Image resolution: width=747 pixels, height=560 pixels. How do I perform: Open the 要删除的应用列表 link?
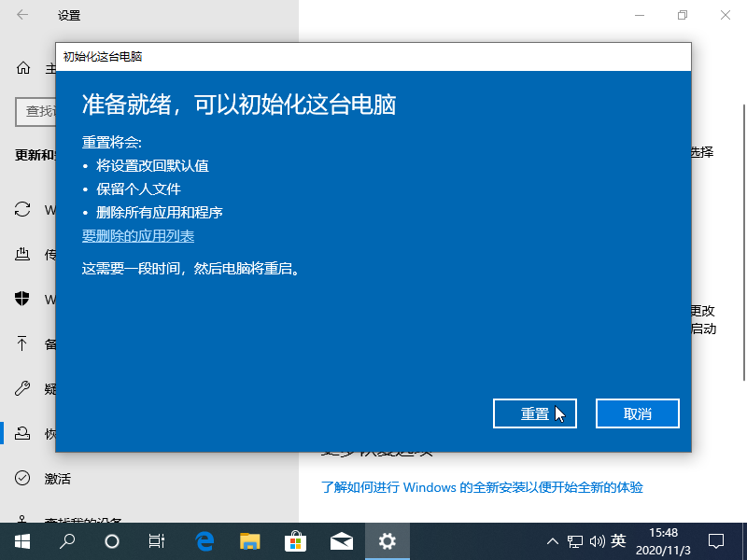point(139,236)
